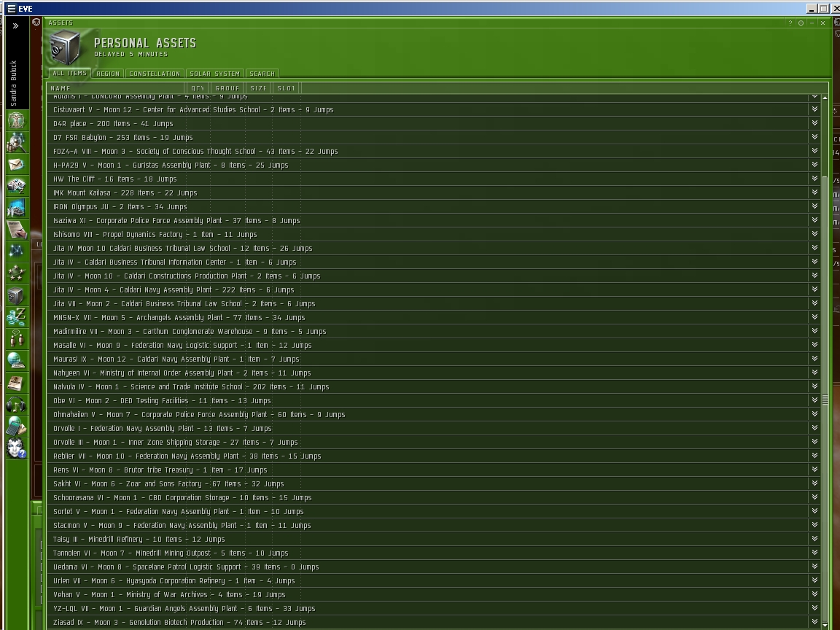This screenshot has height=630, width=840.
Task: Switch to the Solar System tab
Action: pyautogui.click(x=215, y=74)
